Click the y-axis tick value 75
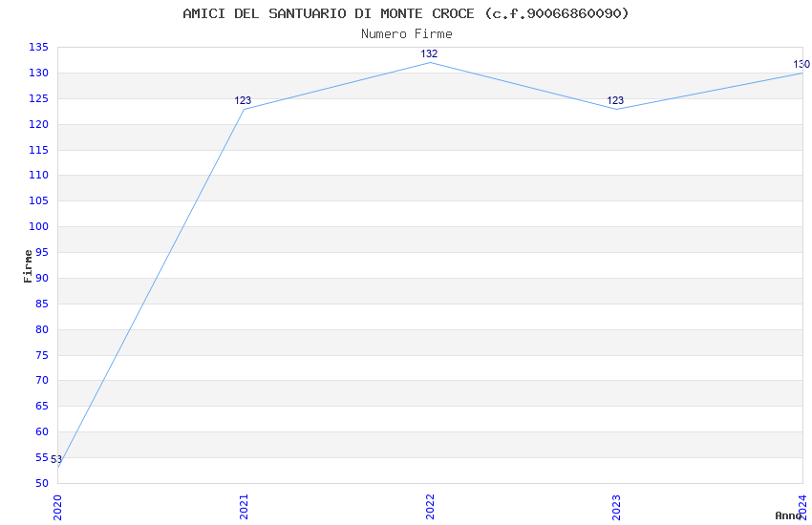Viewport: 812px width, 525px height. (x=42, y=355)
